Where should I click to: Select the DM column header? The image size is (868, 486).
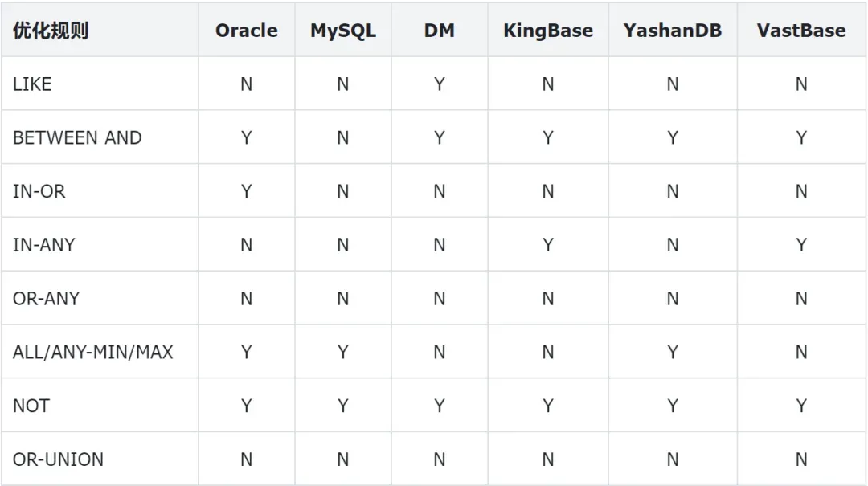pyautogui.click(x=439, y=31)
